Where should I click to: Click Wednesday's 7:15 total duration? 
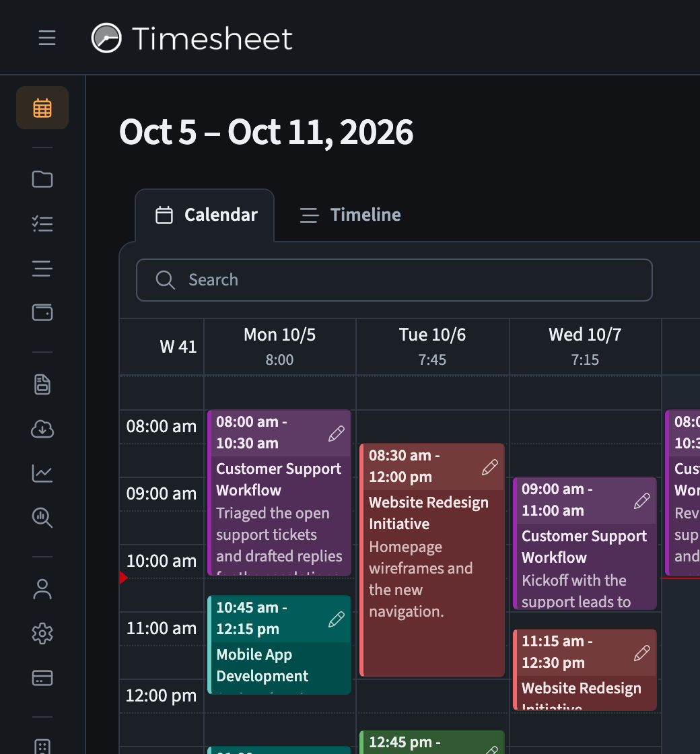pyautogui.click(x=585, y=359)
